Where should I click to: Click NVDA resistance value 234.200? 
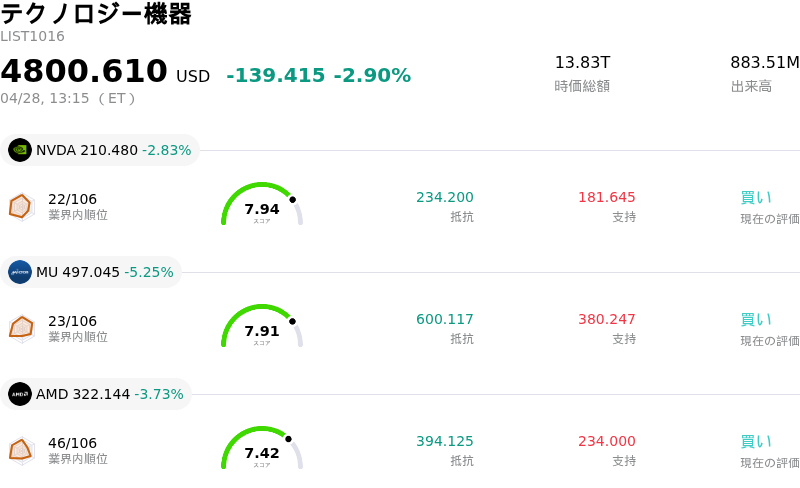pyautogui.click(x=445, y=198)
